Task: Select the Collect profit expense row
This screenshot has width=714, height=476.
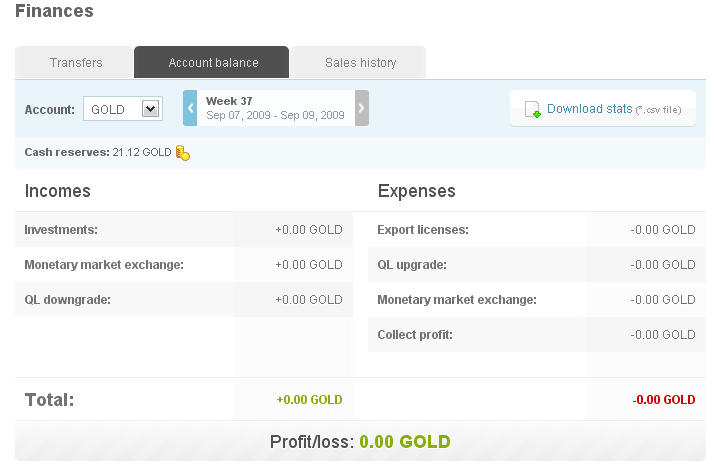Action: click(x=536, y=335)
